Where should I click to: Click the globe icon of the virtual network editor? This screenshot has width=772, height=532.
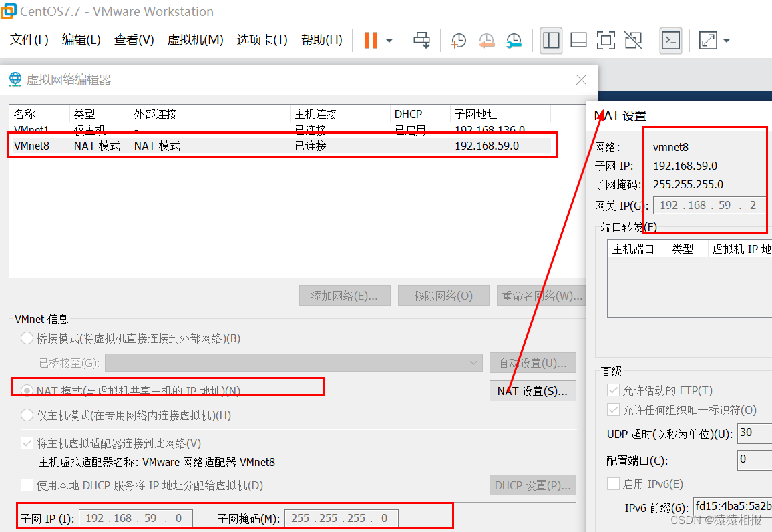click(x=15, y=79)
